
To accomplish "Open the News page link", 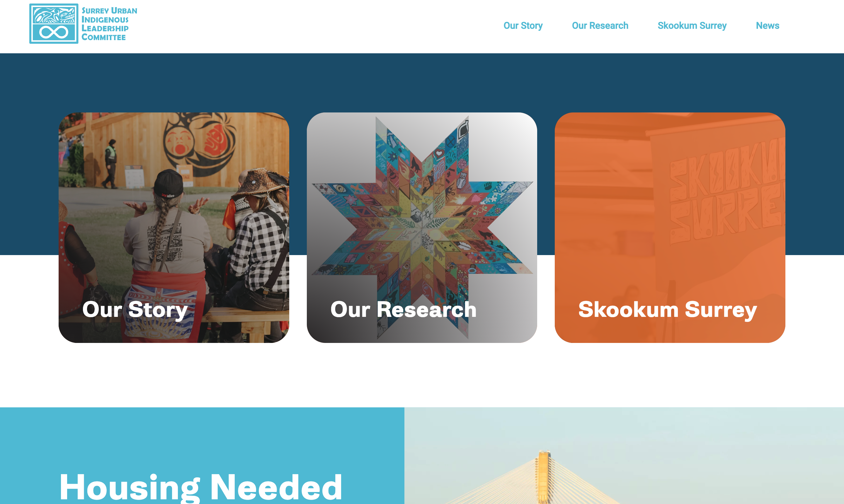I will point(767,25).
